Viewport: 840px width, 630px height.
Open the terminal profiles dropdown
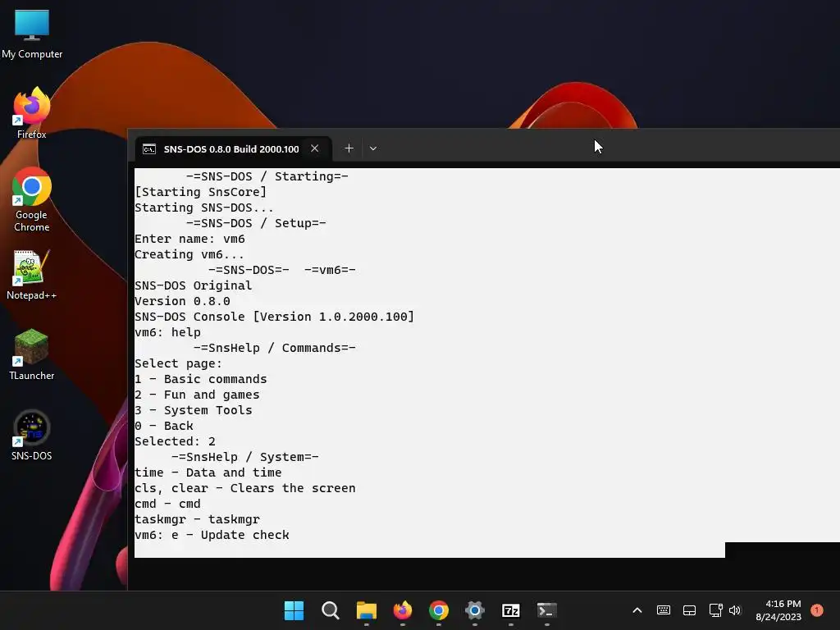click(x=373, y=148)
